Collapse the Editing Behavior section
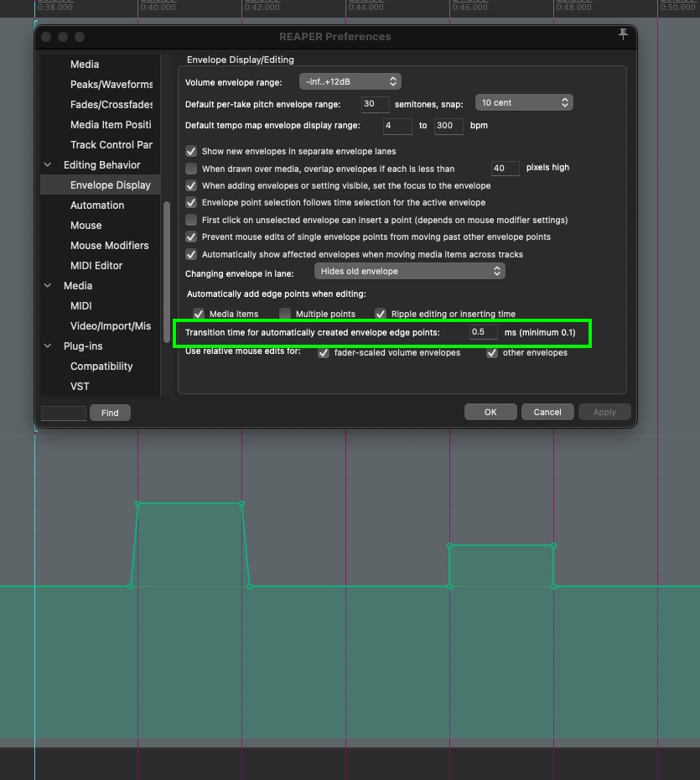This screenshot has height=780, width=700. pos(48,164)
